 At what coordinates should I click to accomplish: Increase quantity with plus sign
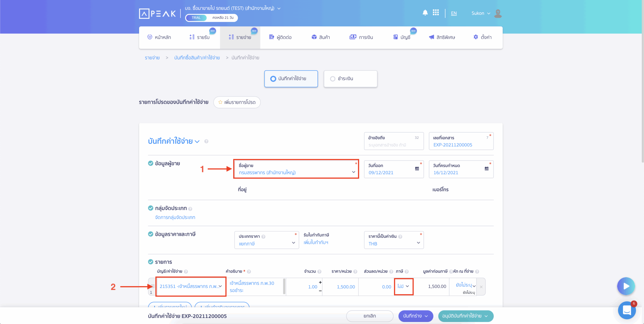tap(320, 282)
